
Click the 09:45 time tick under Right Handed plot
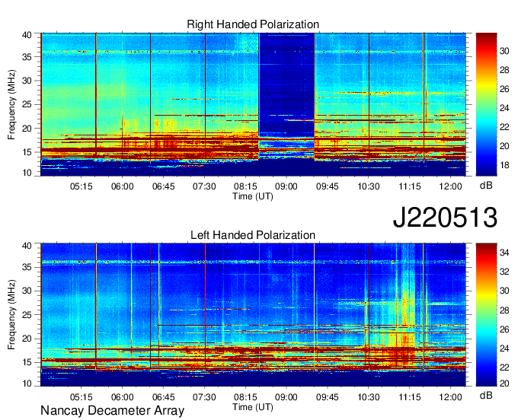pos(328,186)
